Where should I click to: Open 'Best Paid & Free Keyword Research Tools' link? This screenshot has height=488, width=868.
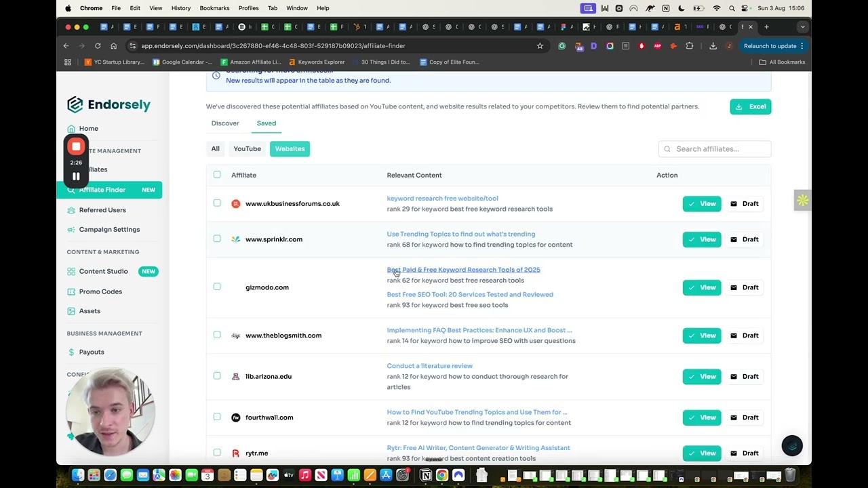pos(463,270)
